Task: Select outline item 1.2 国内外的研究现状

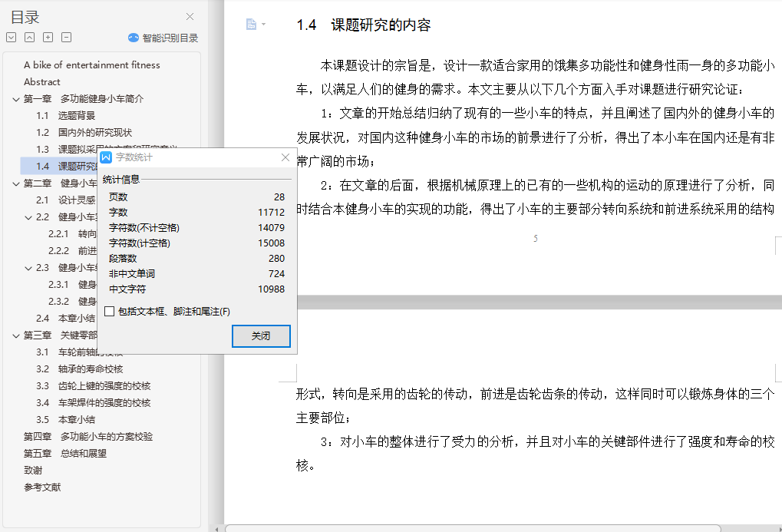Action: point(84,133)
